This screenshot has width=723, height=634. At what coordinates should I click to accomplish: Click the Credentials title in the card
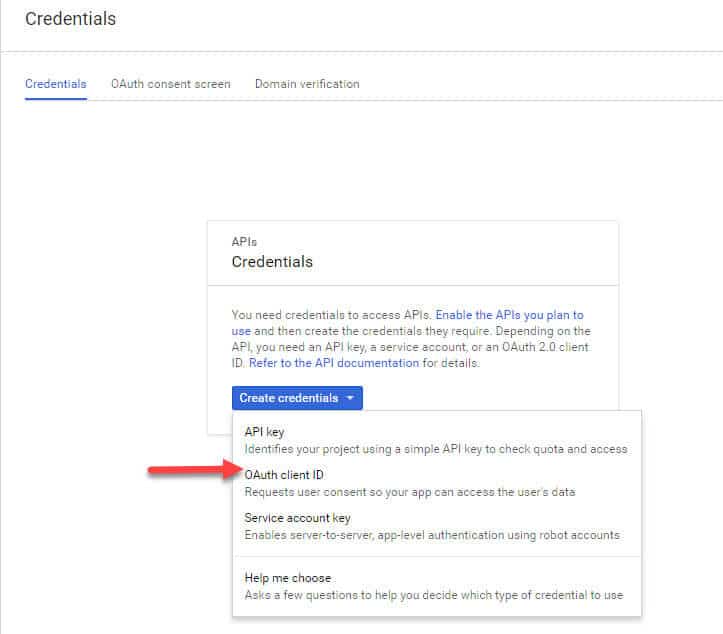point(272,262)
